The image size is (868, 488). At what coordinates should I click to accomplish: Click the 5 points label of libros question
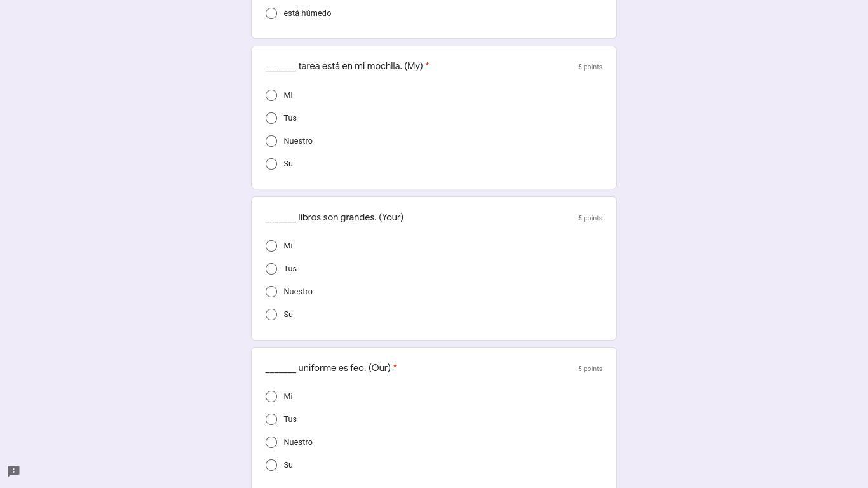(x=590, y=218)
